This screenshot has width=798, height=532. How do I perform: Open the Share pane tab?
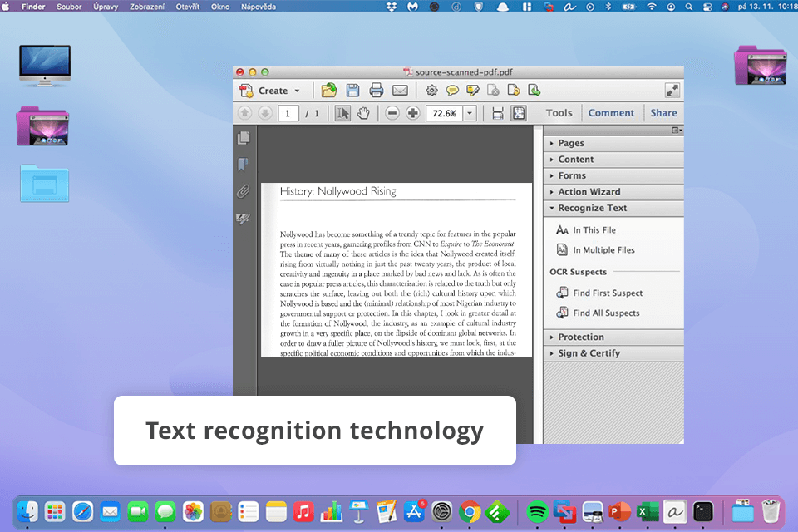click(x=663, y=113)
